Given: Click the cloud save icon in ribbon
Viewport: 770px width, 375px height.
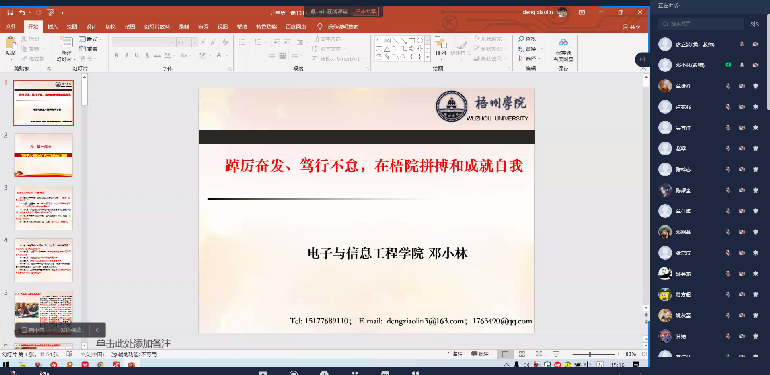Looking at the screenshot, I should point(563,42).
